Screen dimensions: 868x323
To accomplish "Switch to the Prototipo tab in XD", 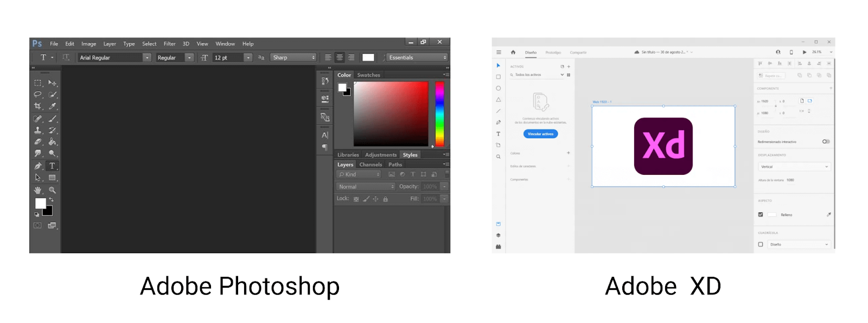I will point(553,53).
